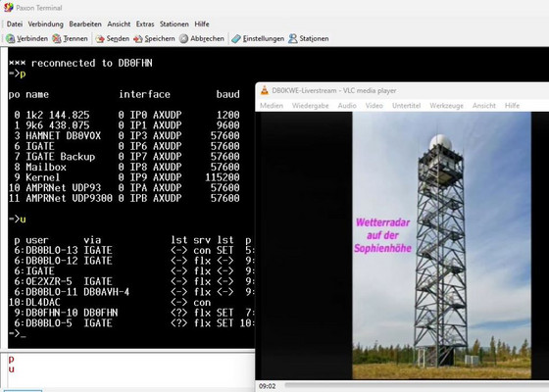549x392 pixels.
Task: Click the Abbrechen toolbar label
Action: click(x=207, y=39)
